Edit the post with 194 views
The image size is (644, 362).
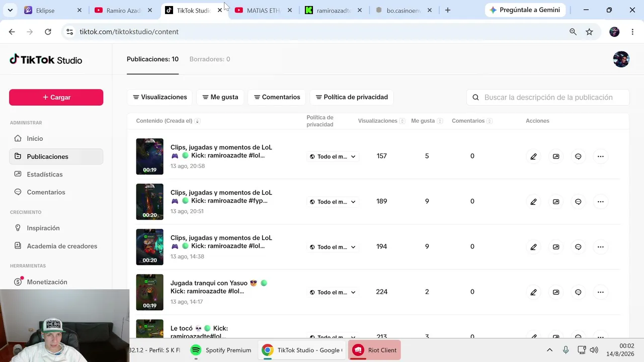click(x=533, y=247)
